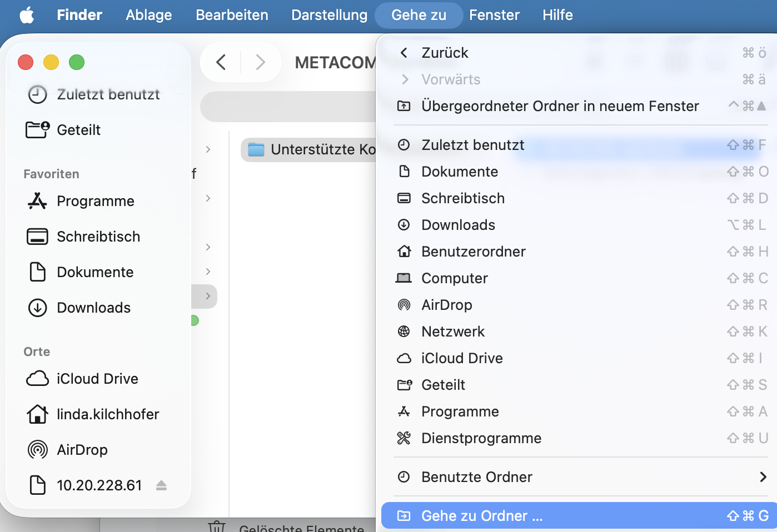
Task: Expand the Benutzte Ordner submenu arrow
Action: click(x=763, y=477)
